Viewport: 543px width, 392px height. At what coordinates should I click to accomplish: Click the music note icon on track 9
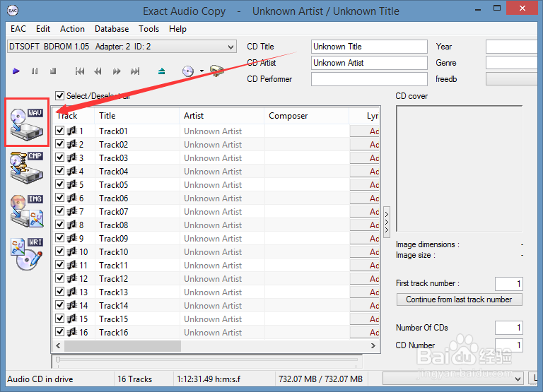71,238
